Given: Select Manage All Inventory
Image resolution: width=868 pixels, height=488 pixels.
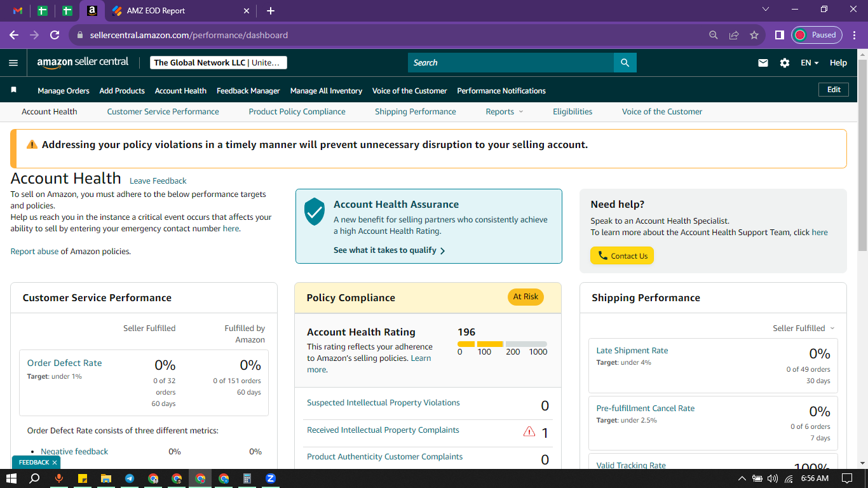Looking at the screenshot, I should (x=326, y=91).
